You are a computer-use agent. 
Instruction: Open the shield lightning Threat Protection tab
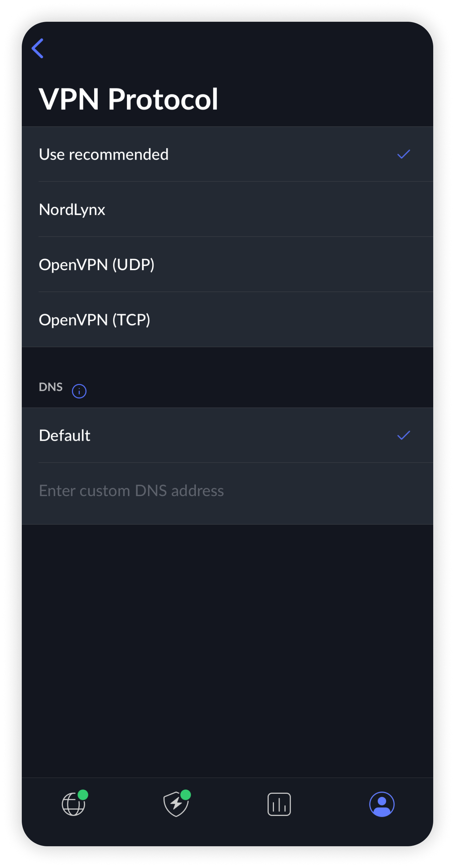point(175,804)
